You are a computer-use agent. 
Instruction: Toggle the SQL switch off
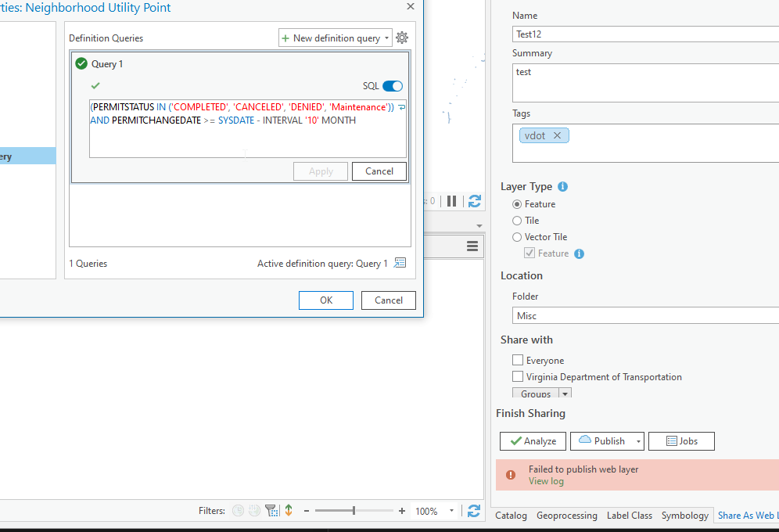coord(392,86)
